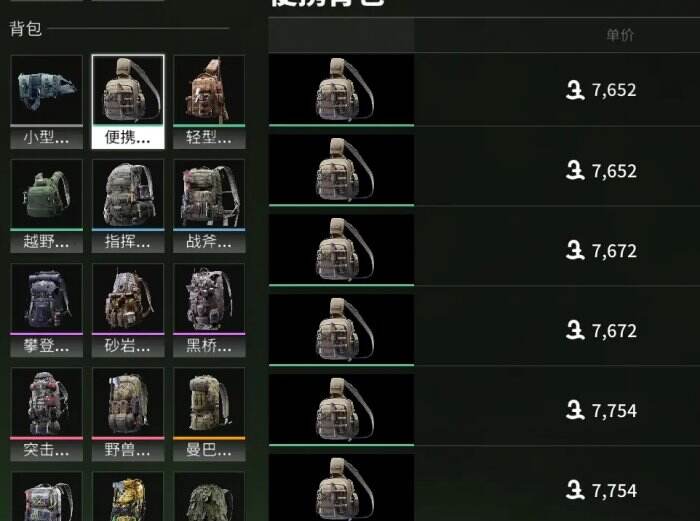The height and width of the screenshot is (521, 700).
Task: Choose the 战斧 backpack icon
Action: pyautogui.click(x=209, y=206)
